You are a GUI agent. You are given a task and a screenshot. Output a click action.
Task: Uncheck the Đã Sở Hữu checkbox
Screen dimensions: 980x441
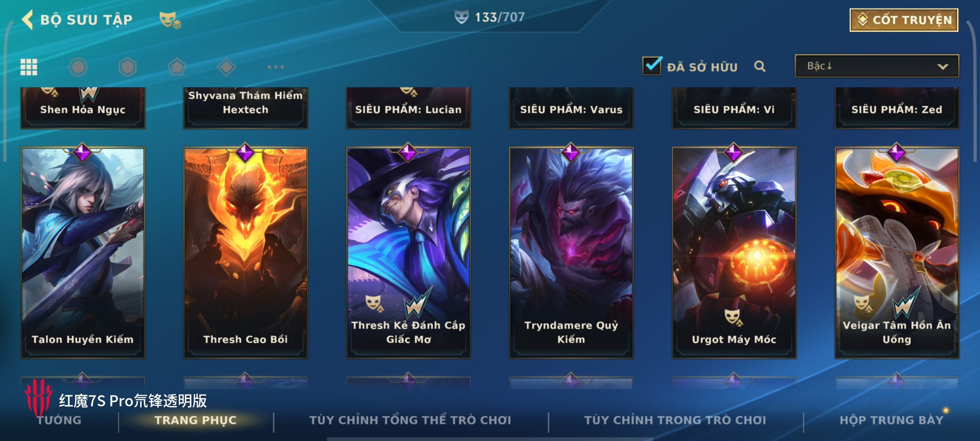652,65
